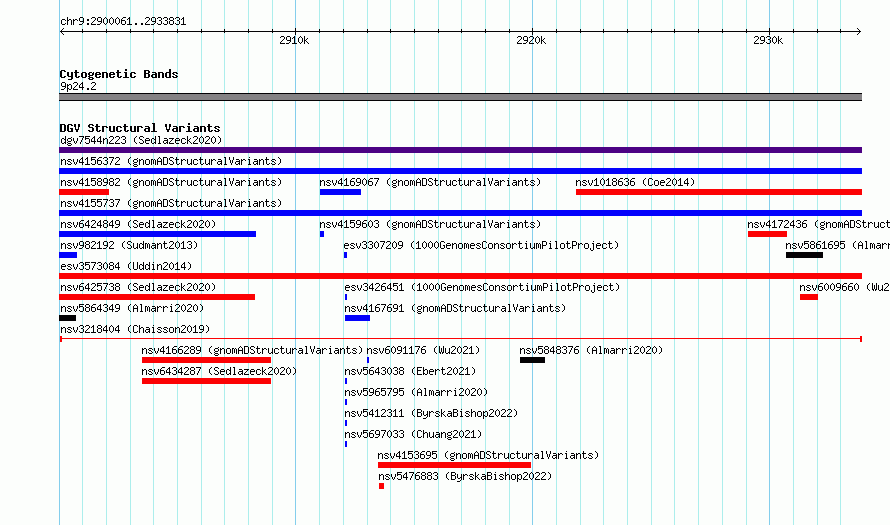Image resolution: width=890 pixels, height=525 pixels.
Task: Select the esv3573084 long red bar
Action: (460, 276)
